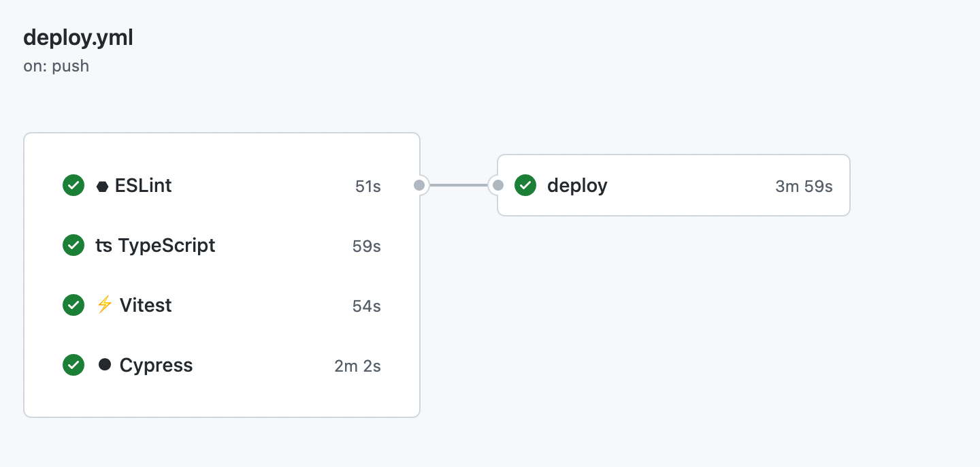Open the ESLint job

(x=143, y=185)
